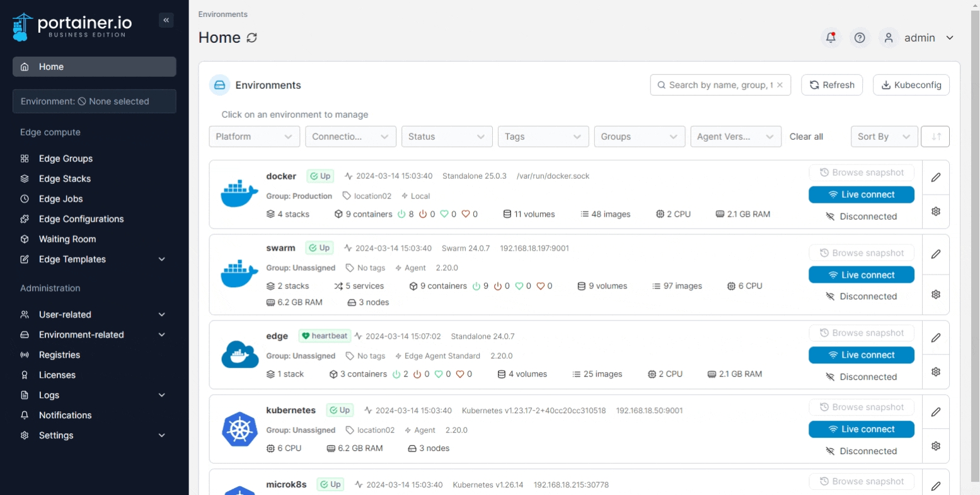Expand the admin user menu chevron

click(950, 38)
